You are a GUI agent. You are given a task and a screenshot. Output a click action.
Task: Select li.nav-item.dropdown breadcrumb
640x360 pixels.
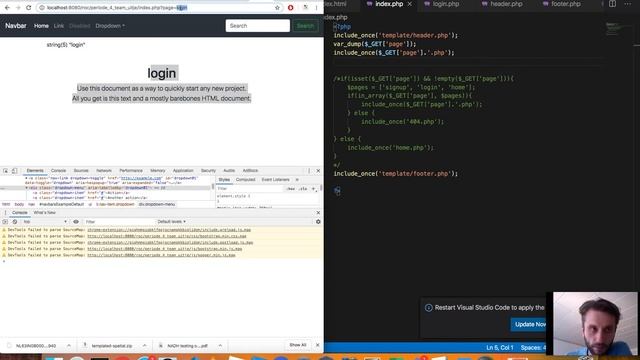tap(115, 204)
